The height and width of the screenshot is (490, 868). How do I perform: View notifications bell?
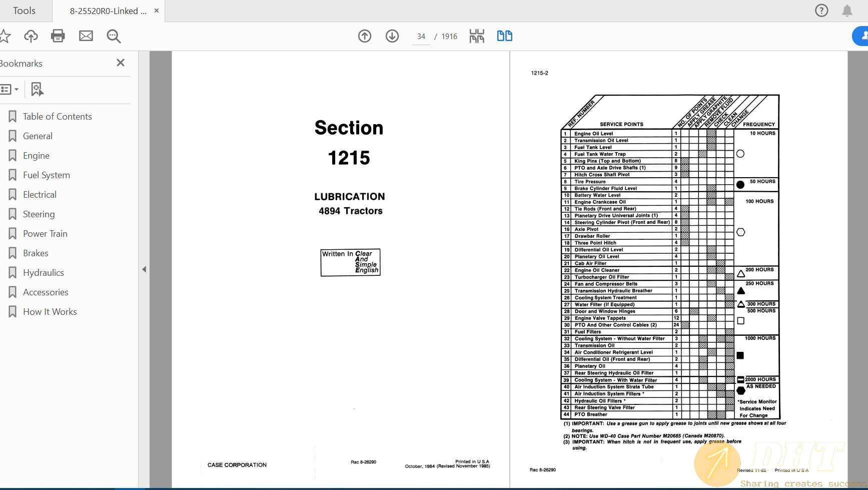pyautogui.click(x=847, y=10)
